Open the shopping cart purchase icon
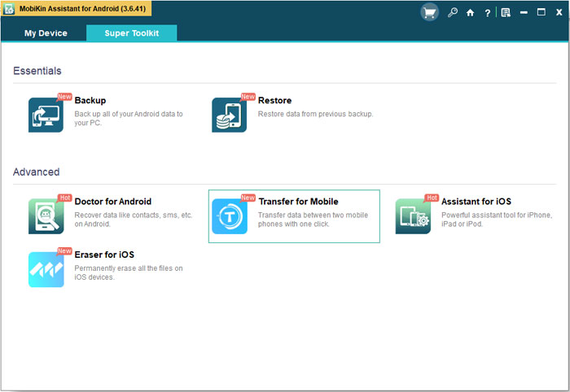This screenshot has width=570, height=392. pyautogui.click(x=430, y=13)
